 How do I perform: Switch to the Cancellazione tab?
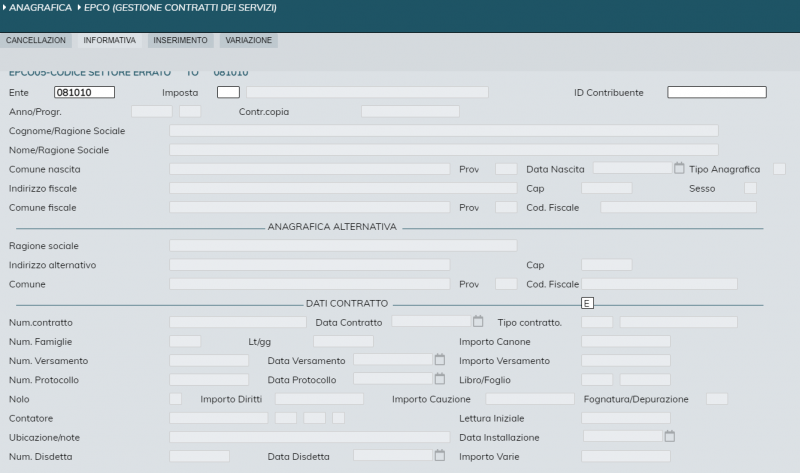(36, 40)
